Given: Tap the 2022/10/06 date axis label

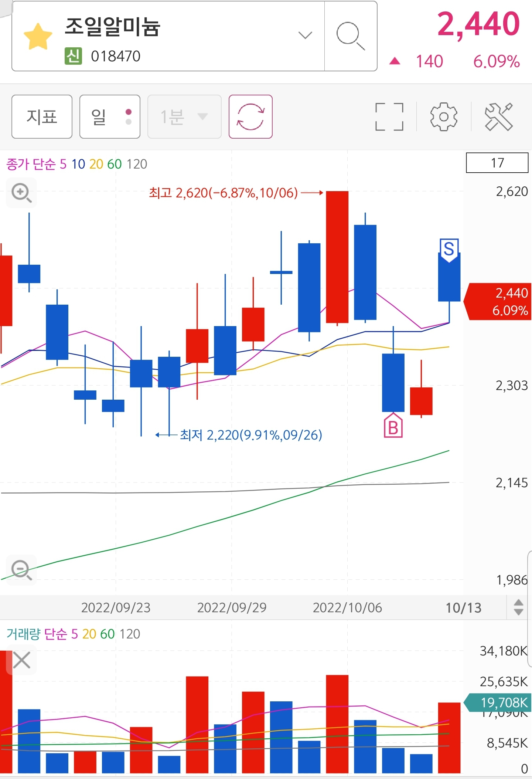Looking at the screenshot, I should click(347, 607).
